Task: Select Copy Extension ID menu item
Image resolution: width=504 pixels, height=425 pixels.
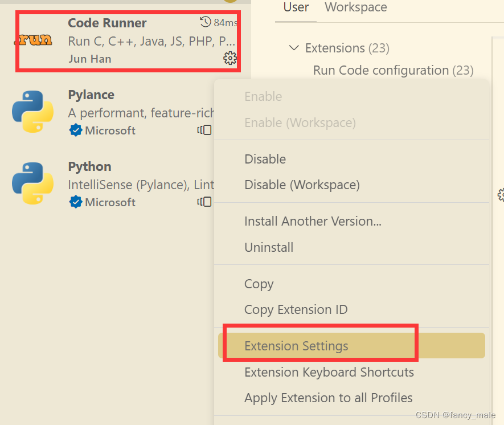Action: tap(296, 309)
